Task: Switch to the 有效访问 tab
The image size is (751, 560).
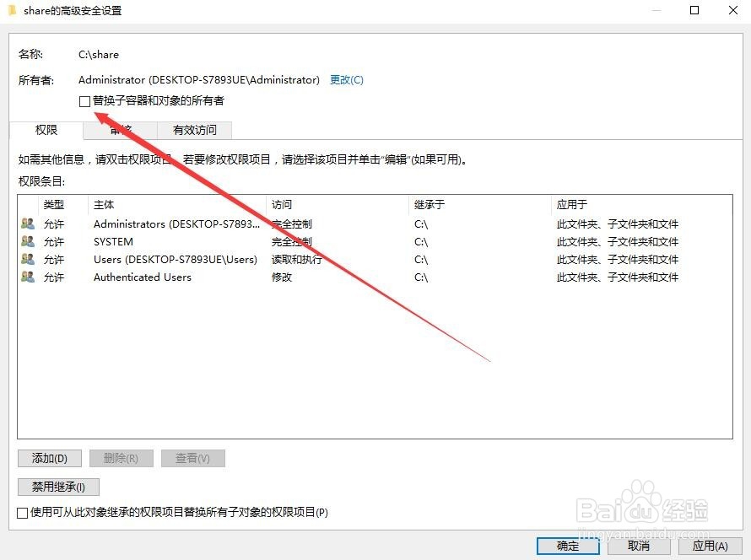Action: click(x=195, y=130)
